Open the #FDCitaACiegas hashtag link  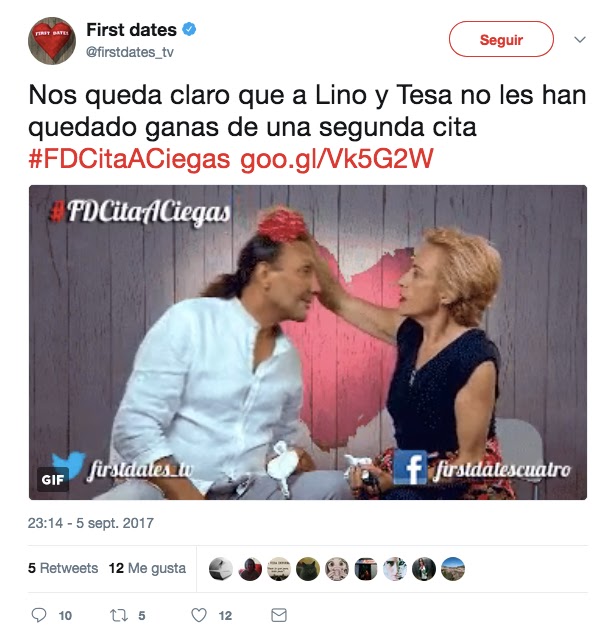[x=129, y=159]
